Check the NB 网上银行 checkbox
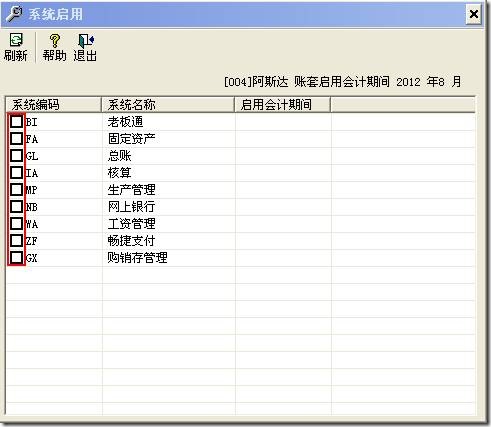Screen dimensions: 491x427 coord(16,207)
